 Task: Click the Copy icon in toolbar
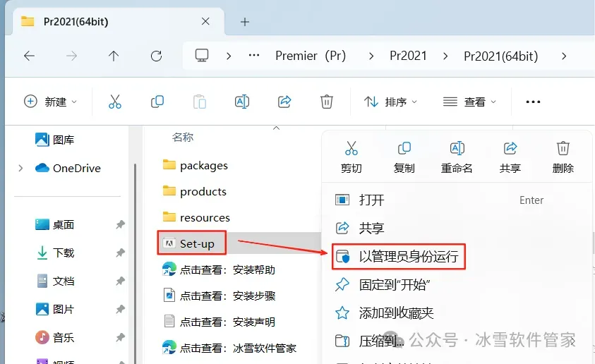coord(157,102)
